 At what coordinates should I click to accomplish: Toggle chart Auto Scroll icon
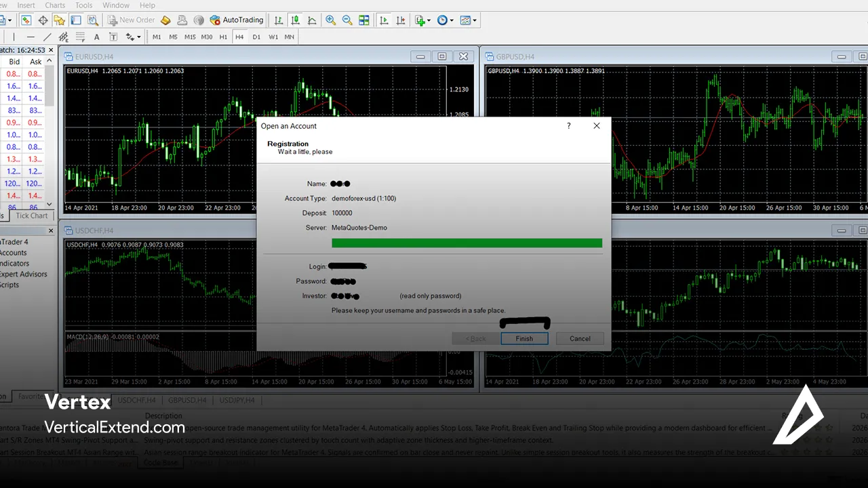pos(384,20)
